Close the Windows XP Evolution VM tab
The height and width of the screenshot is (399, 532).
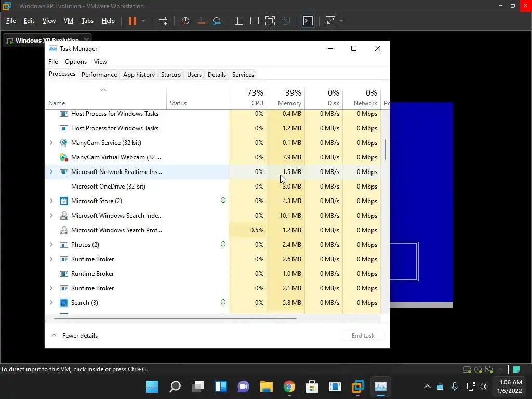(87, 39)
